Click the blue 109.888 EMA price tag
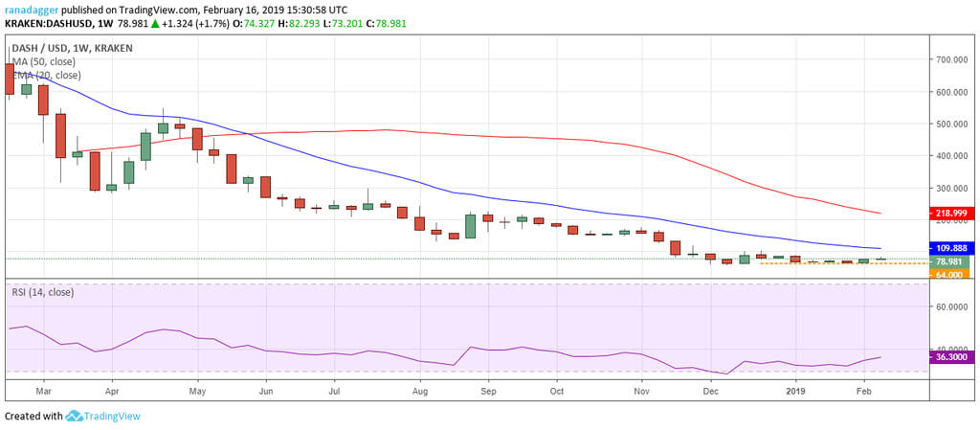 [x=951, y=248]
